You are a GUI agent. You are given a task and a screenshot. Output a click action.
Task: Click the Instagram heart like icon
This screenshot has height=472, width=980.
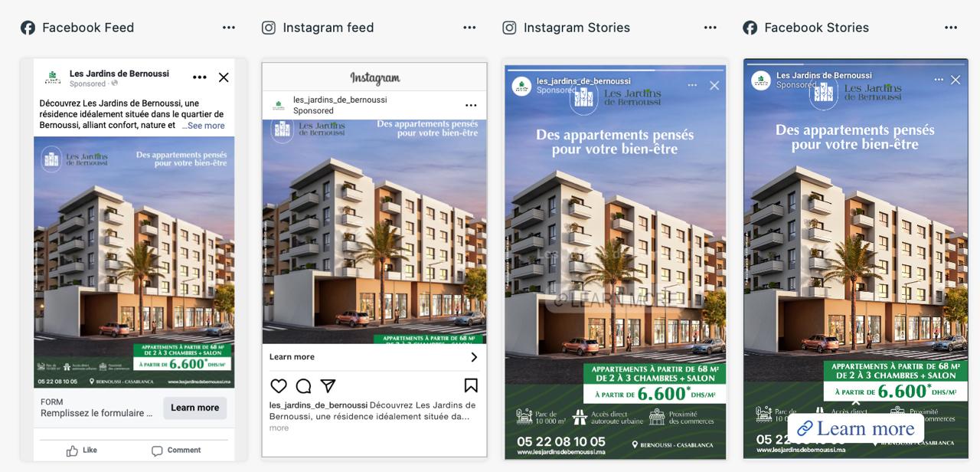pos(279,385)
